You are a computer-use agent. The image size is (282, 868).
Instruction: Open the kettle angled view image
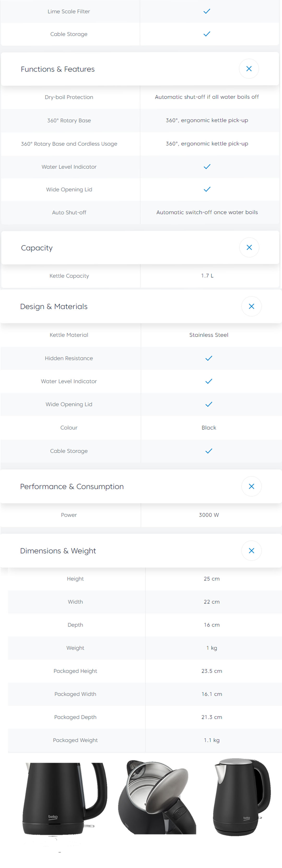242,797
